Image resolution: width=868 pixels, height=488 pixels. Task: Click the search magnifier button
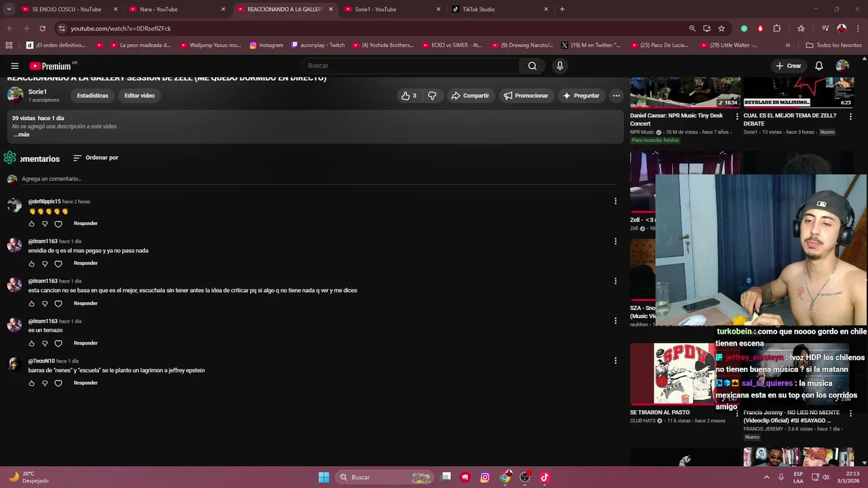pos(532,66)
